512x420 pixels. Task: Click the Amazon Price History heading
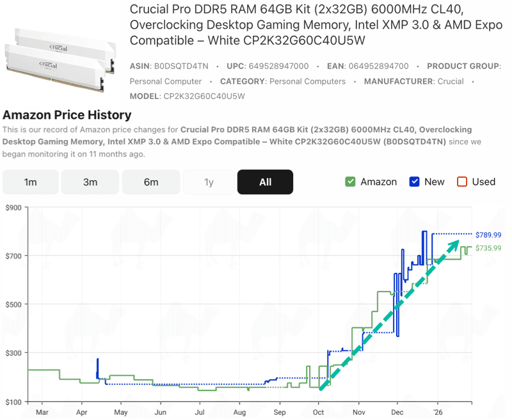(x=67, y=115)
